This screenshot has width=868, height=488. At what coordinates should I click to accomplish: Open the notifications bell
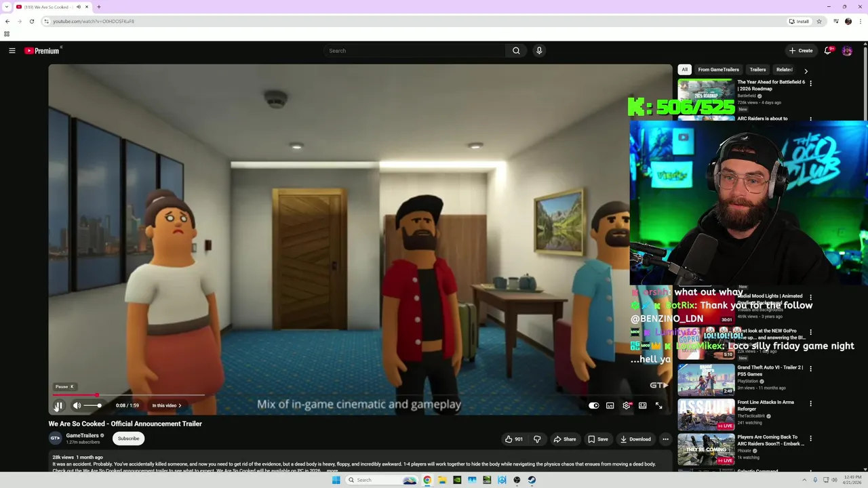click(828, 51)
